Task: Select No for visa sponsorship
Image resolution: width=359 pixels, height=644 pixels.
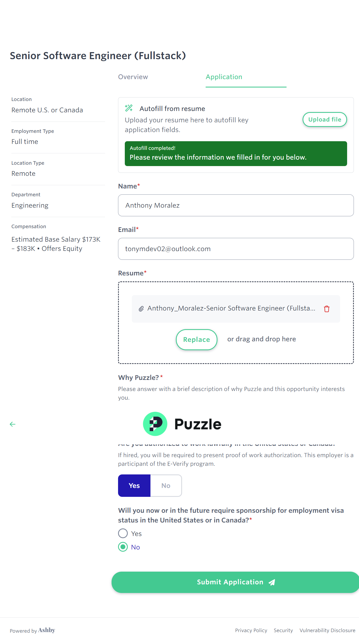Action: (x=123, y=547)
